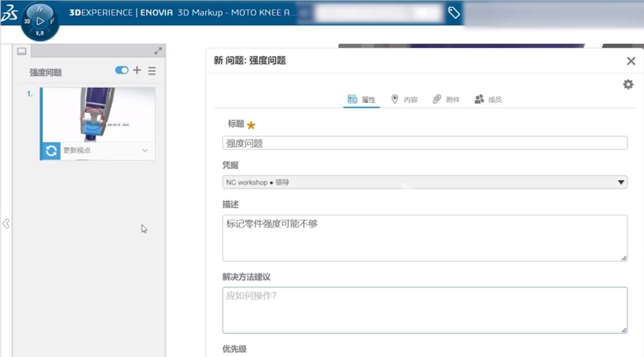
Task: Click the 更新视点 refresh icon on the snapshot
Action: coord(50,151)
